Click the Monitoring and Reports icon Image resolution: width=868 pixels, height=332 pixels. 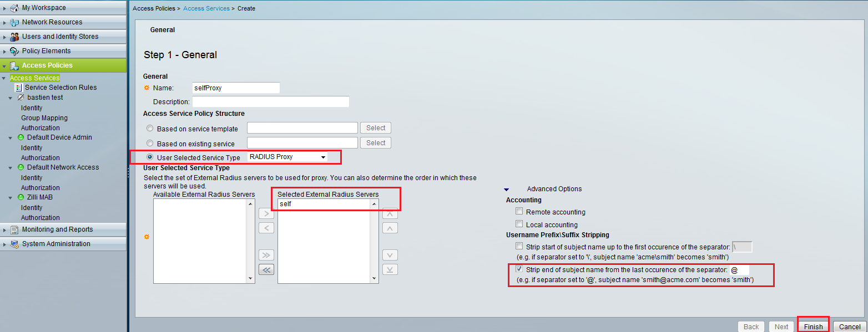14,229
